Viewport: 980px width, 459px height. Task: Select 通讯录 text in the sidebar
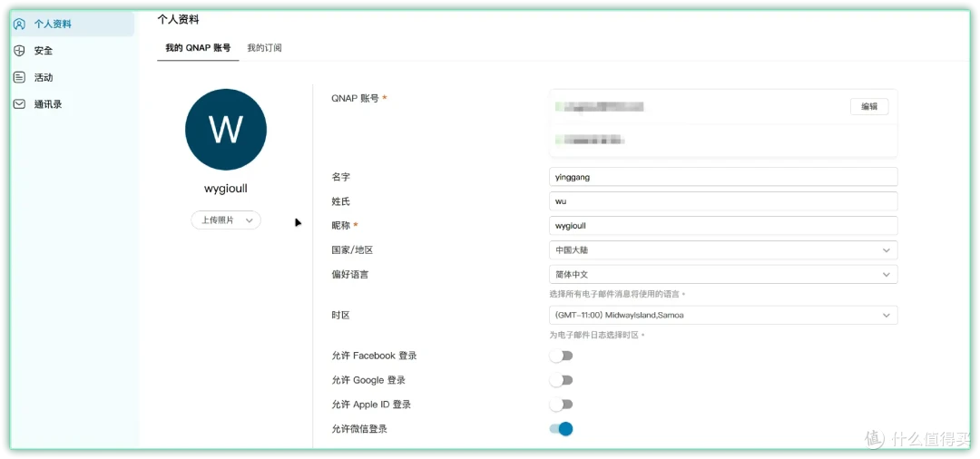(x=48, y=104)
